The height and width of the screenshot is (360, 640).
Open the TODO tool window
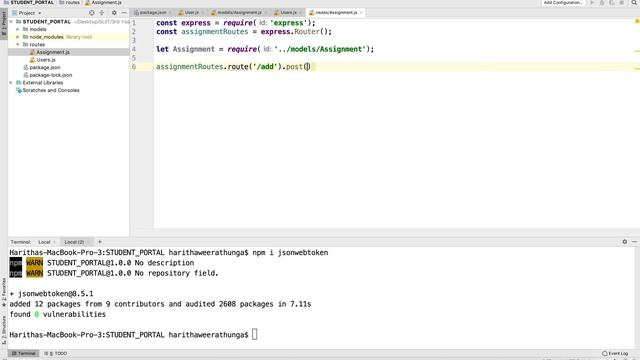(x=56, y=353)
